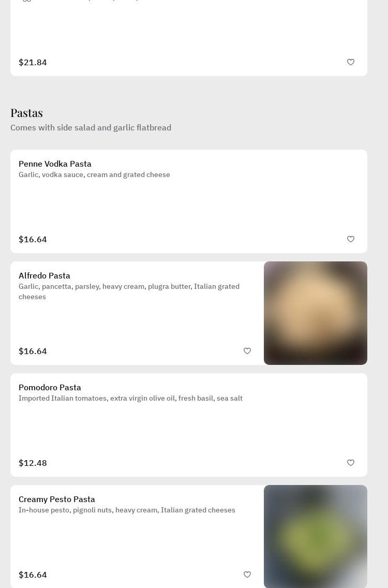Open the Alfredo Pasta photo

click(x=316, y=313)
